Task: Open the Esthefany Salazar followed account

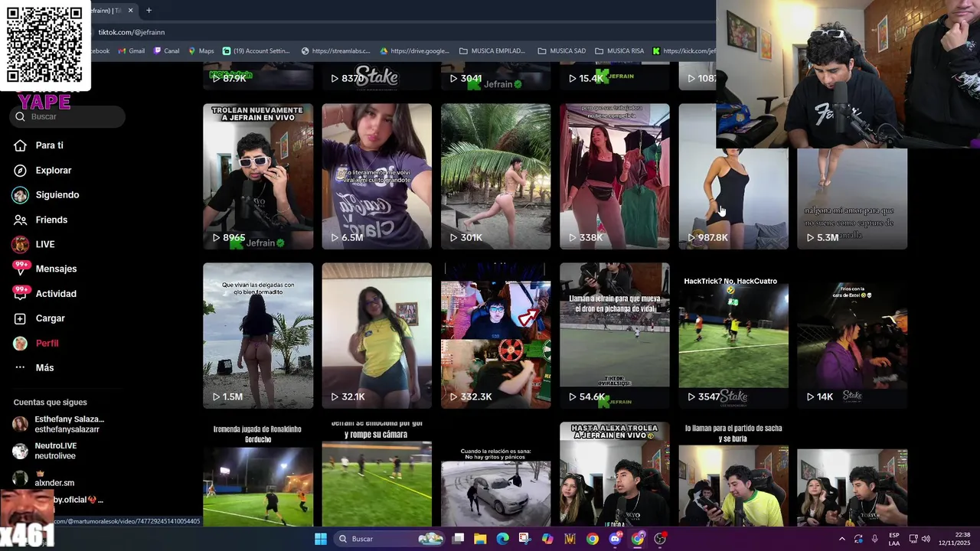Action: click(58, 424)
